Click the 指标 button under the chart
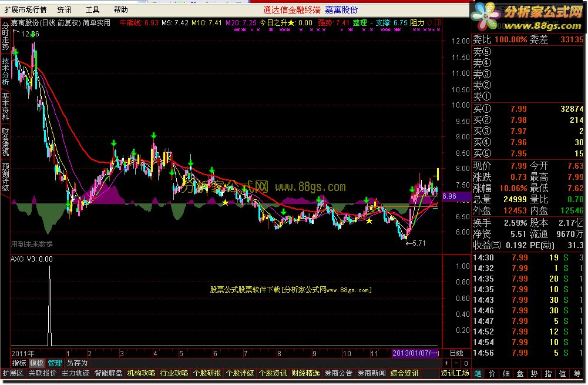Screen dimensions: 588x385 19,363
